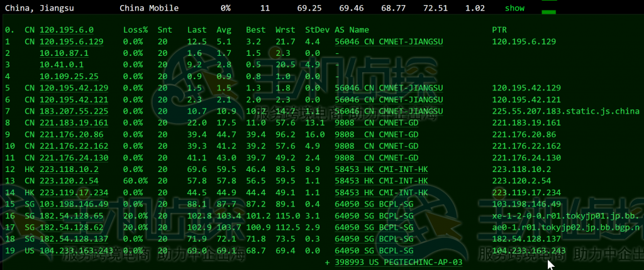Open hop 19 IP link 104.233.163.243
Image resolution: width=644 pixels, height=270 pixels.
[x=76, y=251]
